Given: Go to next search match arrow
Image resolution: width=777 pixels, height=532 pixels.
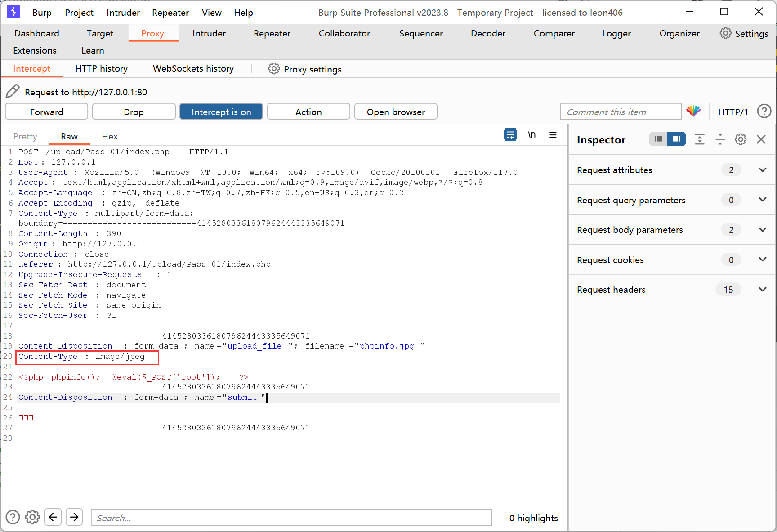Looking at the screenshot, I should click(x=74, y=517).
